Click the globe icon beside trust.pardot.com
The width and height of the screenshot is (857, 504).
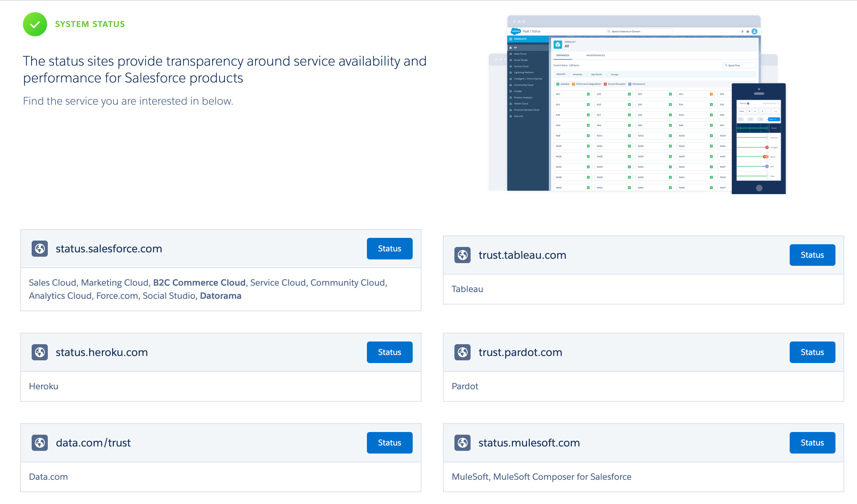(x=462, y=352)
